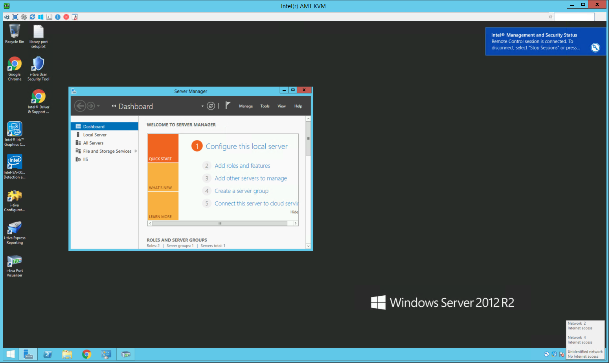Select Google Chrome desktop shortcut

pyautogui.click(x=15, y=69)
